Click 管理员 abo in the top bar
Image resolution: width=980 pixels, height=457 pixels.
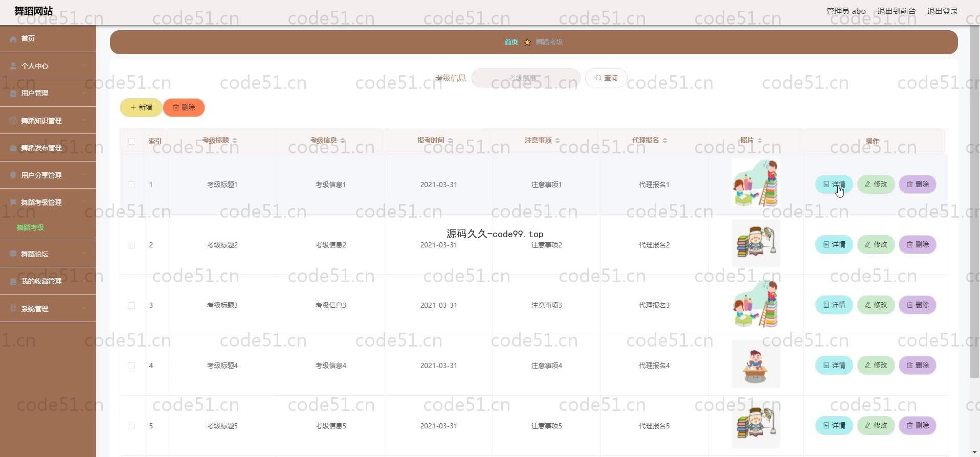pos(846,11)
